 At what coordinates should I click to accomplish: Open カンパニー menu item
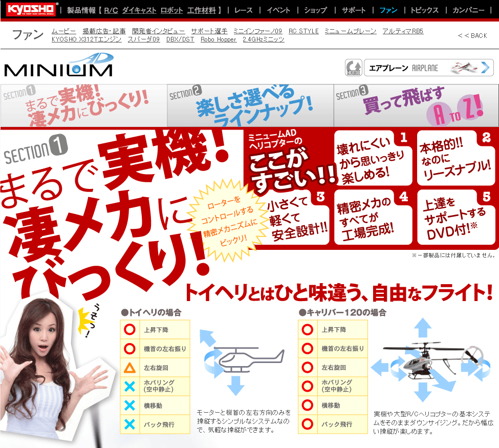point(468,11)
